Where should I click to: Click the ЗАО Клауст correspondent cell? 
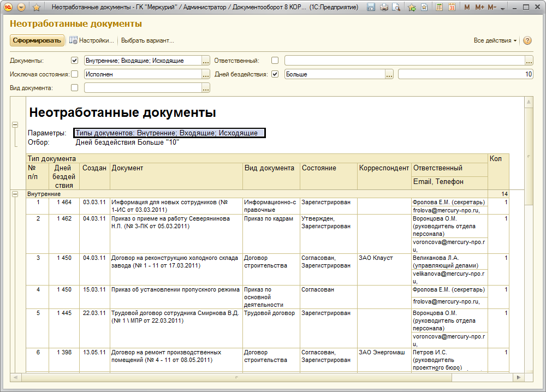coord(384,270)
